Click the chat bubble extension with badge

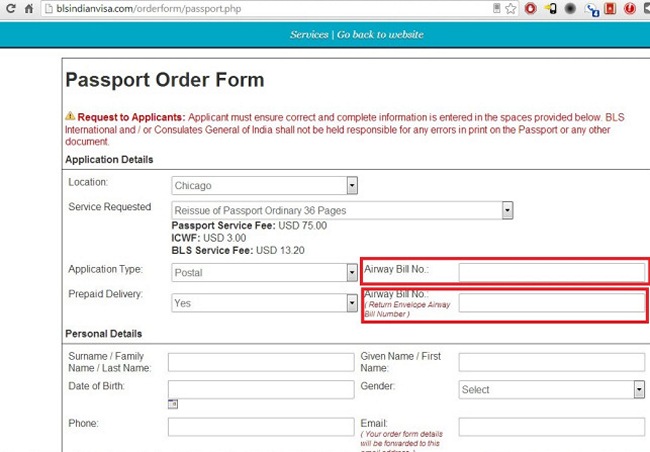pyautogui.click(x=591, y=9)
